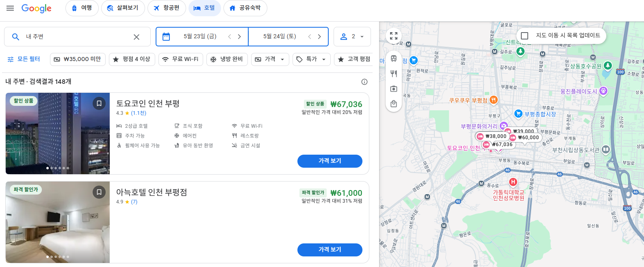Click the 가톨릭대학교 인천성모병원 hospital marker

513,182
